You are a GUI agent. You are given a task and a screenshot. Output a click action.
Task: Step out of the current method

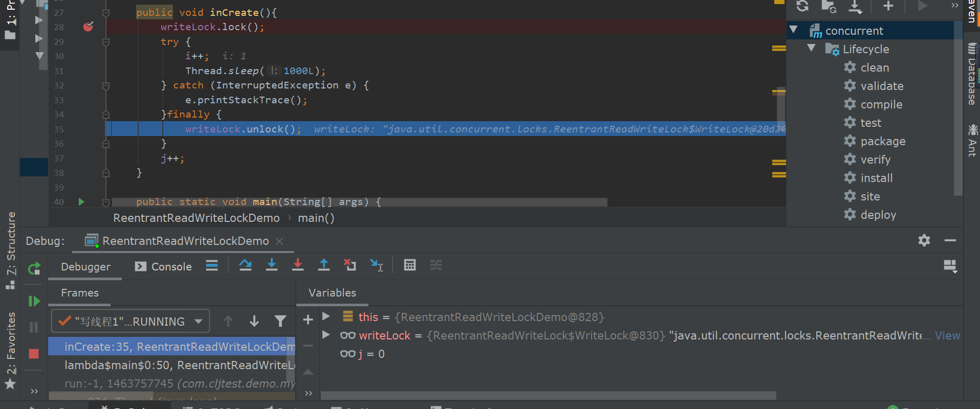(324, 265)
